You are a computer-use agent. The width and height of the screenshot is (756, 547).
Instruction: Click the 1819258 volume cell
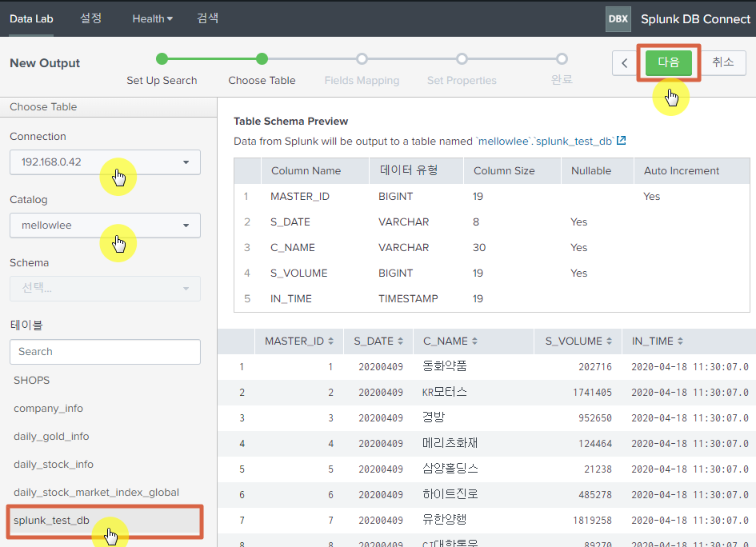pyautogui.click(x=592, y=520)
